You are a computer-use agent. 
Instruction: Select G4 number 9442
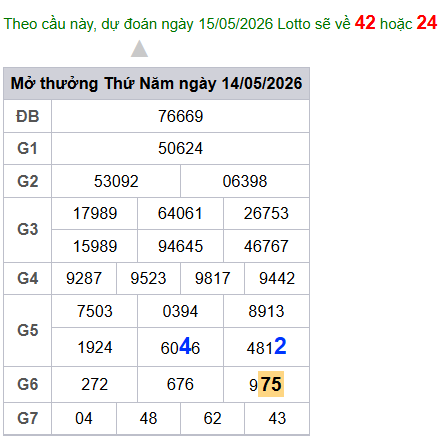point(277,278)
